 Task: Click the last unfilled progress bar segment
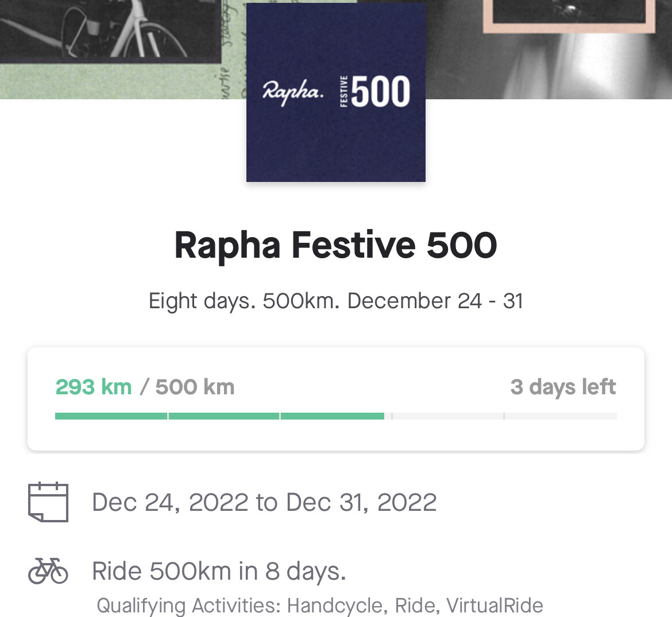[x=561, y=416]
